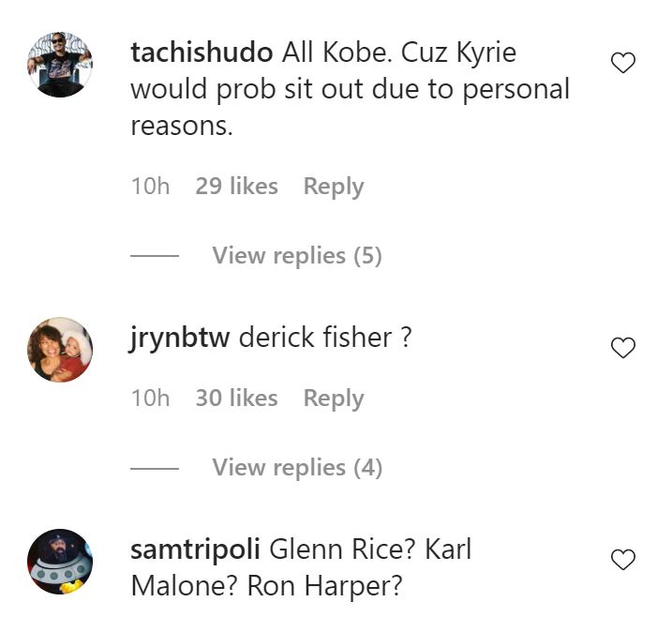The width and height of the screenshot is (672, 617).
Task: Tap the heart on jrynbtw's comment
Action: pos(623,348)
